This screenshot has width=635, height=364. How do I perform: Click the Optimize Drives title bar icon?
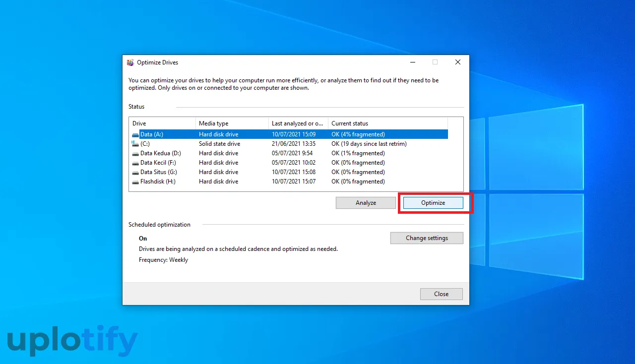[x=130, y=62]
